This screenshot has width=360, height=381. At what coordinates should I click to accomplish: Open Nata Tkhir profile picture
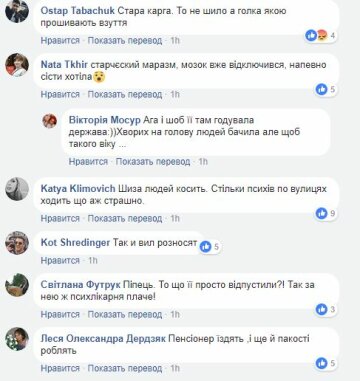[17, 65]
